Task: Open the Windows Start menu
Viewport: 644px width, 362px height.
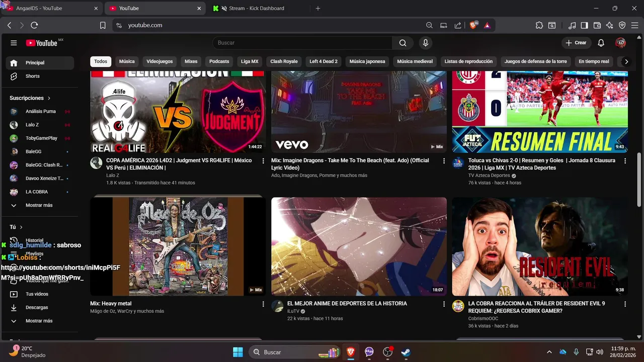Action: [x=238, y=352]
